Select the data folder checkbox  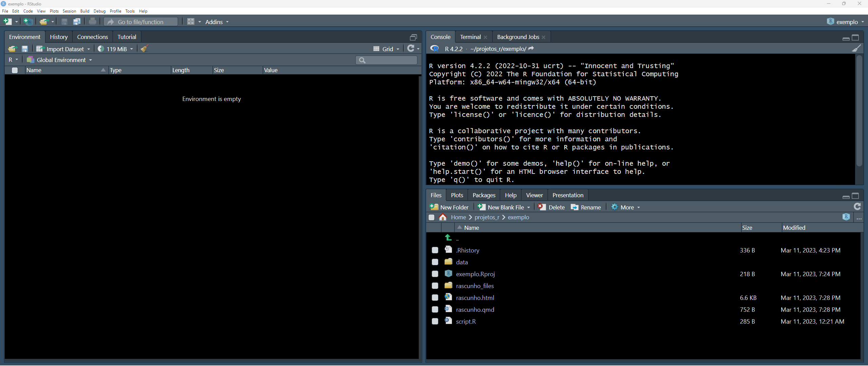[435, 262]
